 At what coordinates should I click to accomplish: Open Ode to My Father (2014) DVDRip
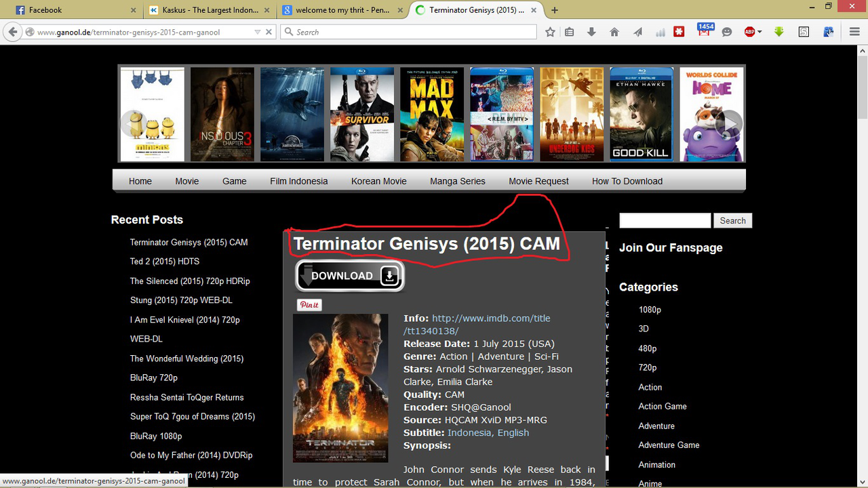[191, 455]
